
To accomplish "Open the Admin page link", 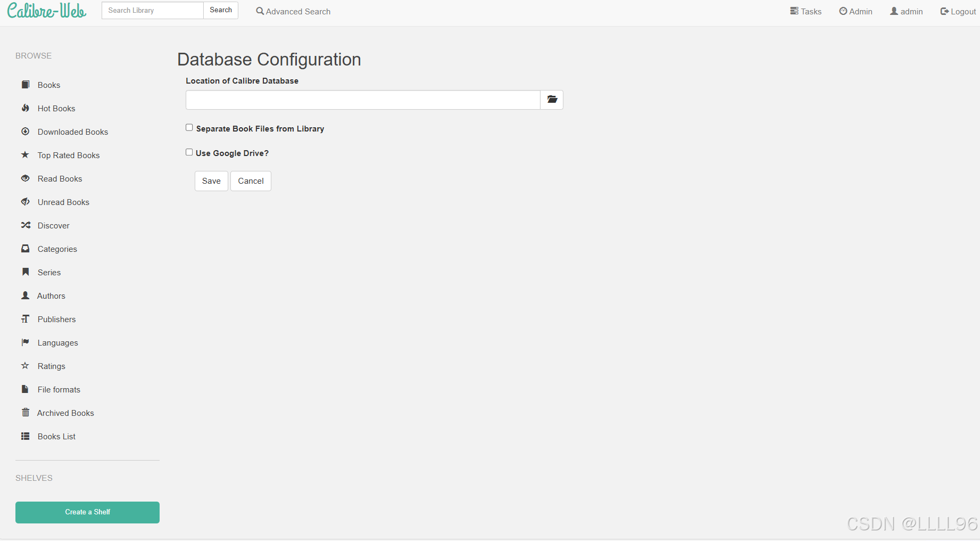I will click(x=856, y=11).
